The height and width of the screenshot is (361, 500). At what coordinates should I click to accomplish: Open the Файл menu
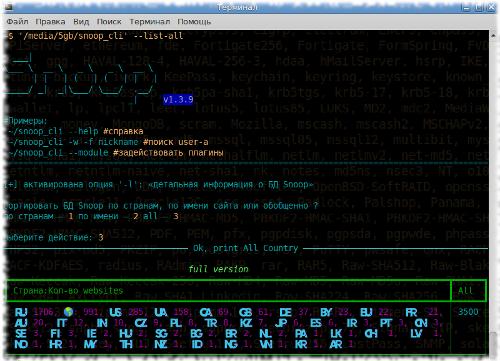pyautogui.click(x=17, y=22)
